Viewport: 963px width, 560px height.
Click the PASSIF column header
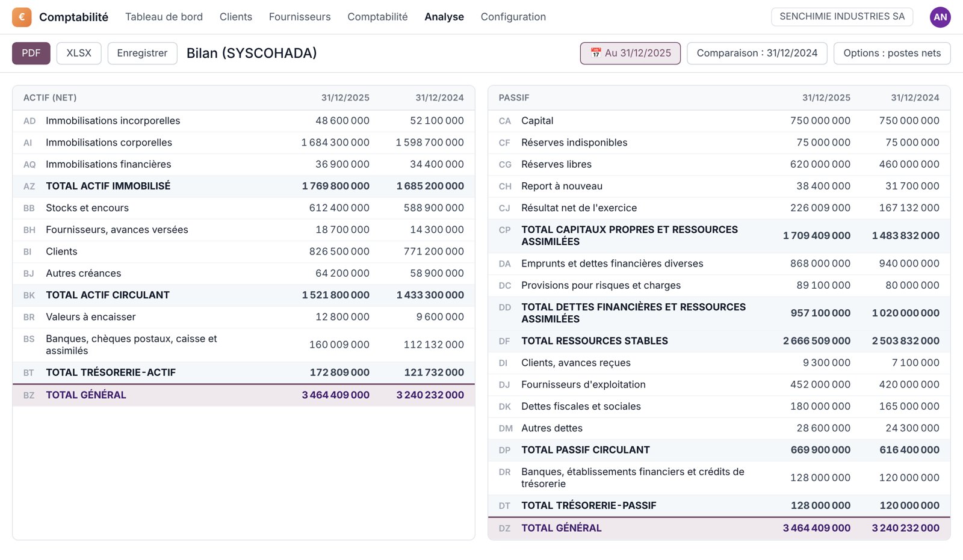pyautogui.click(x=514, y=97)
